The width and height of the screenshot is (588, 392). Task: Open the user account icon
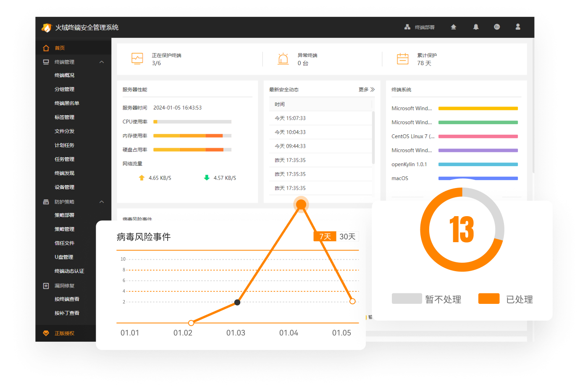(x=518, y=27)
